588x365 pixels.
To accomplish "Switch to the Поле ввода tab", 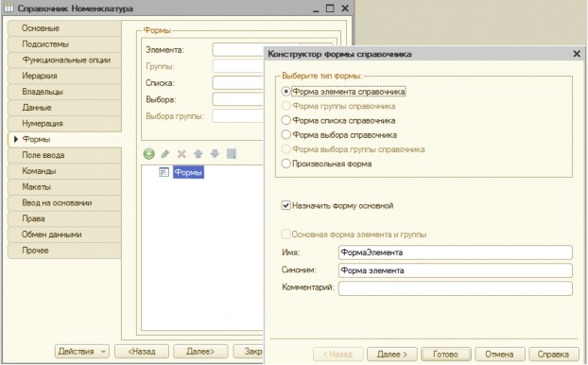I will tap(64, 155).
